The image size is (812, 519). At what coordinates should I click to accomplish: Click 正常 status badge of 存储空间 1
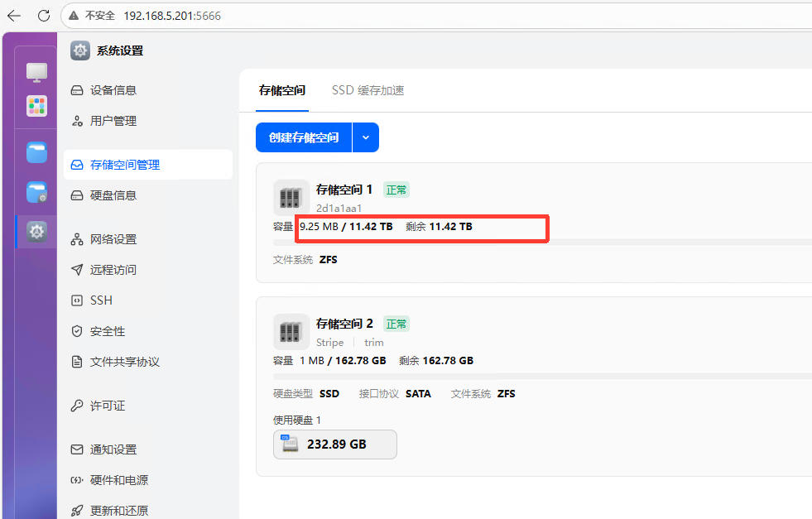[x=396, y=190]
